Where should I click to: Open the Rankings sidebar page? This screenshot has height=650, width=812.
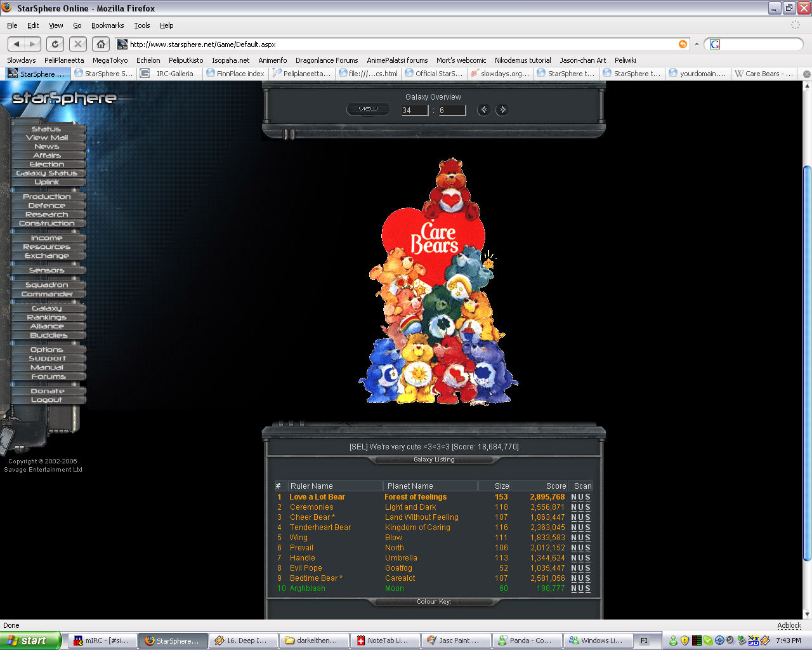47,317
